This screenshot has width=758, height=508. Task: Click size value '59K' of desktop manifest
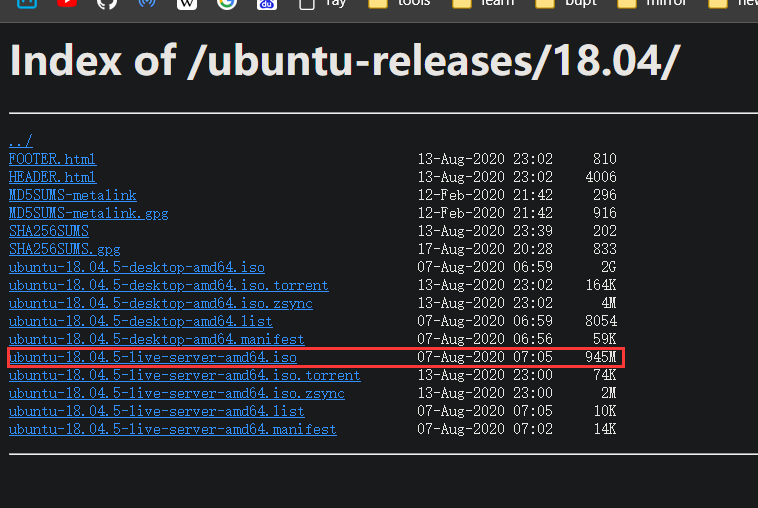pyautogui.click(x=605, y=339)
